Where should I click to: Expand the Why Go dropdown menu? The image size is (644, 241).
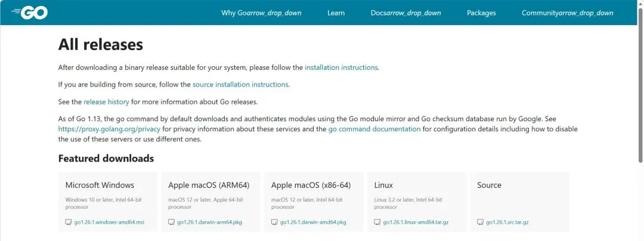[261, 13]
